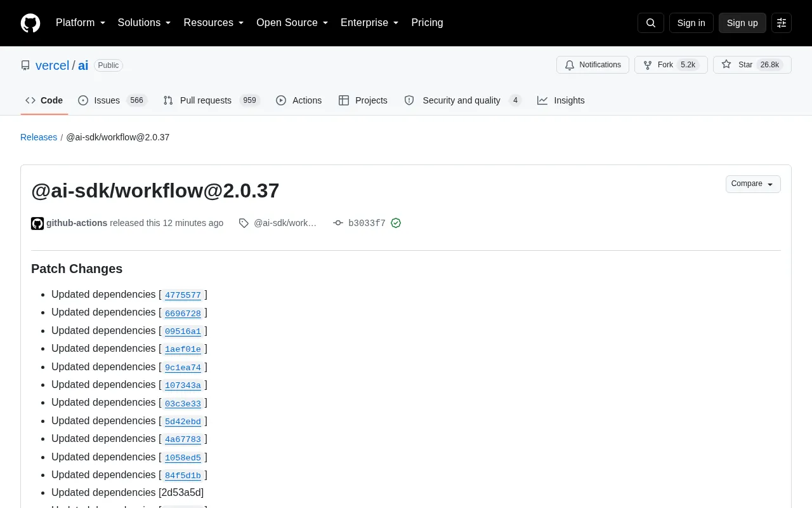The image size is (812, 508).
Task: Fork the vercel/ai repository
Action: (671, 65)
